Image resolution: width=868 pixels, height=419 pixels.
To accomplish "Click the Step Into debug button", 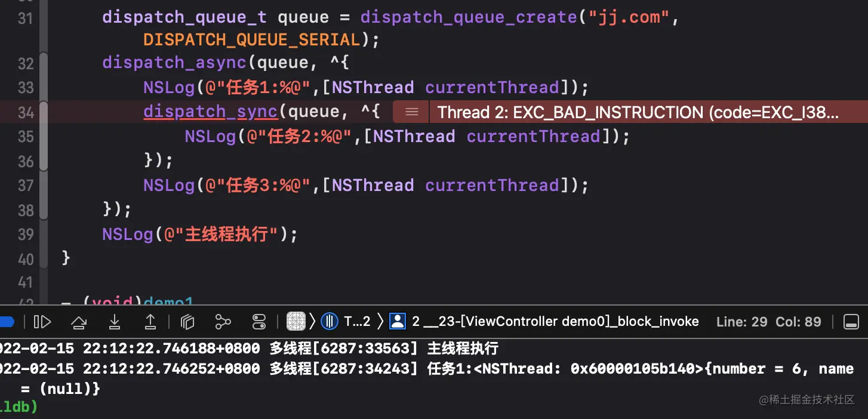I will (115, 322).
